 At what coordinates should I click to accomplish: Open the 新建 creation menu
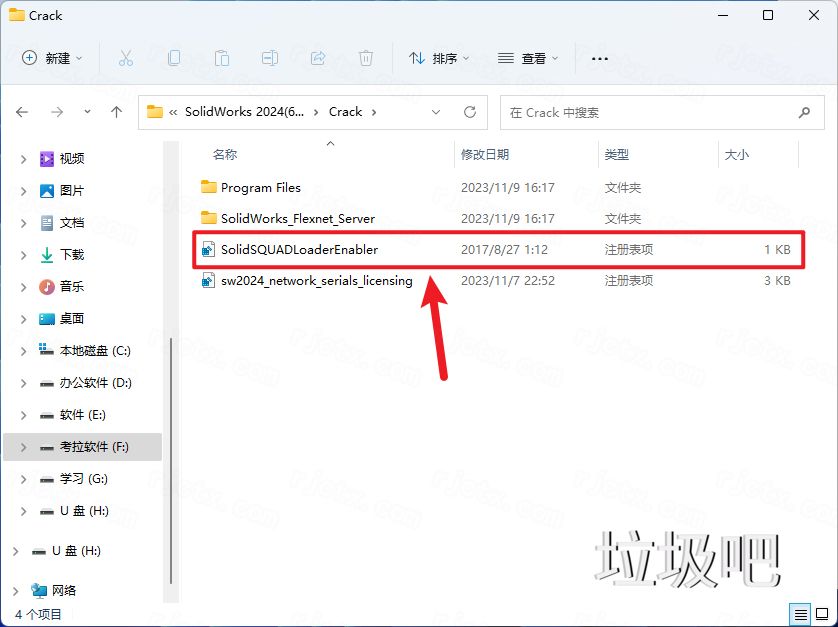(x=50, y=59)
